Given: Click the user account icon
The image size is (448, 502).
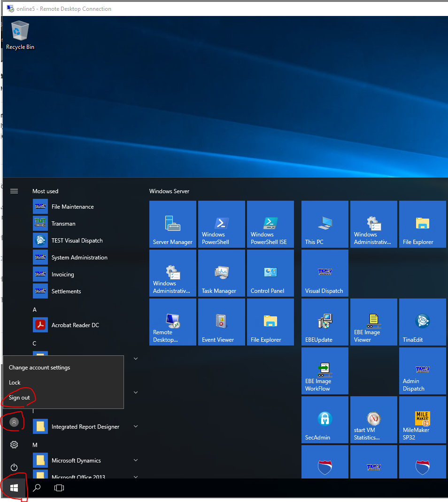Looking at the screenshot, I should pos(14,422).
